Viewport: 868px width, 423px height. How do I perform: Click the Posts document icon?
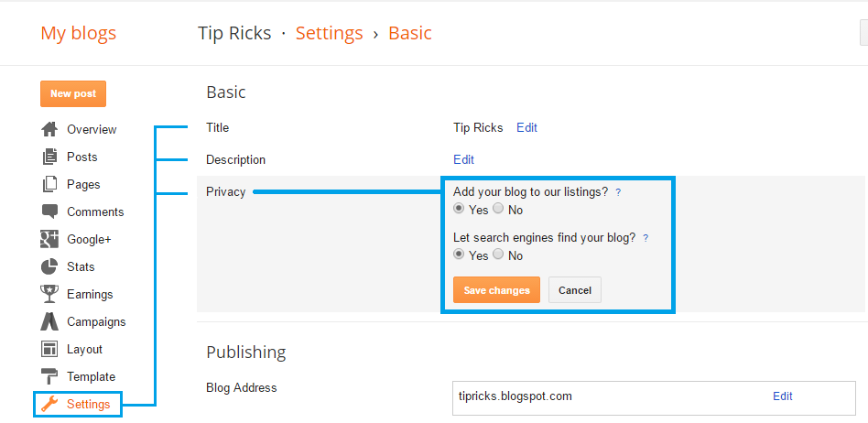(49, 157)
